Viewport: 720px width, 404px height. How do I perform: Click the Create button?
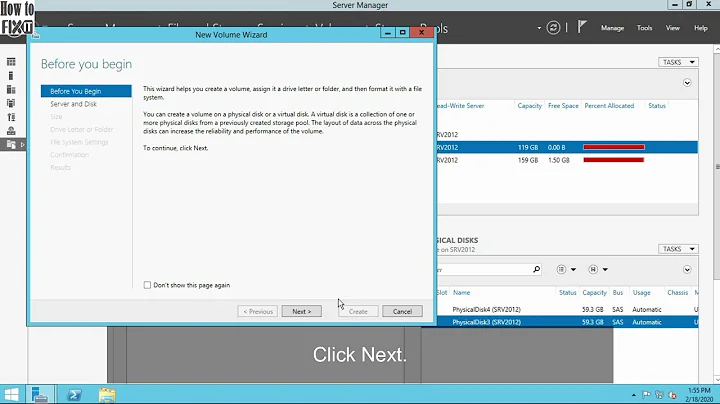(x=358, y=311)
